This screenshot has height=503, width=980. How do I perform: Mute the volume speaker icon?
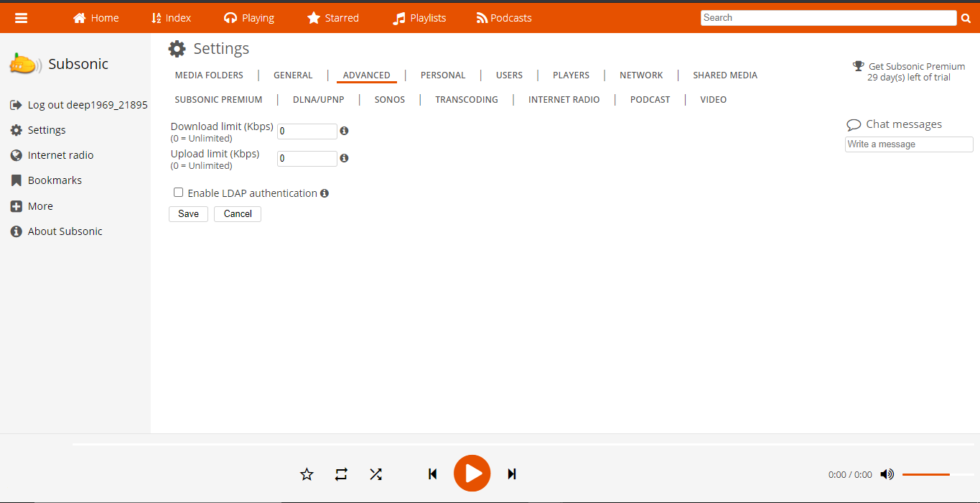tap(887, 474)
